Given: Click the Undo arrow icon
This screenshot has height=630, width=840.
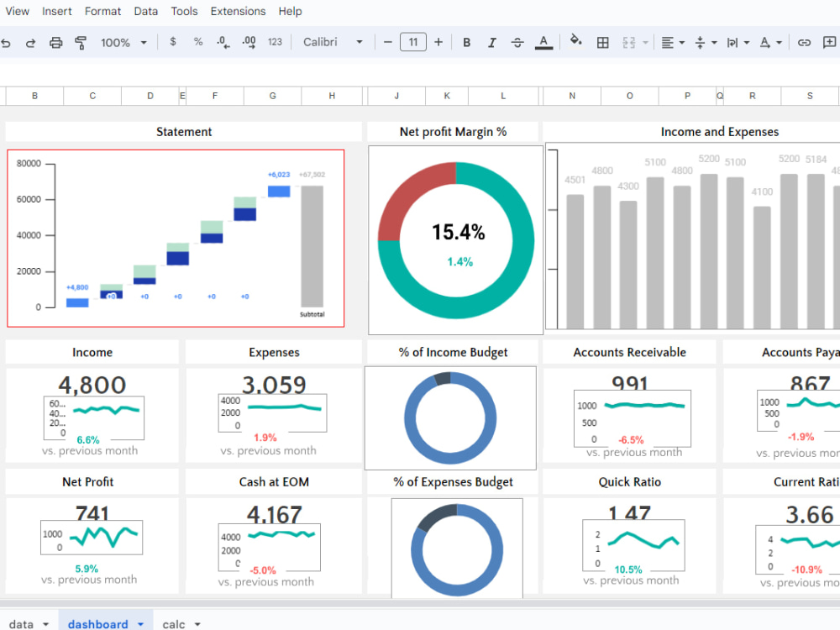Looking at the screenshot, I should coord(6,43).
